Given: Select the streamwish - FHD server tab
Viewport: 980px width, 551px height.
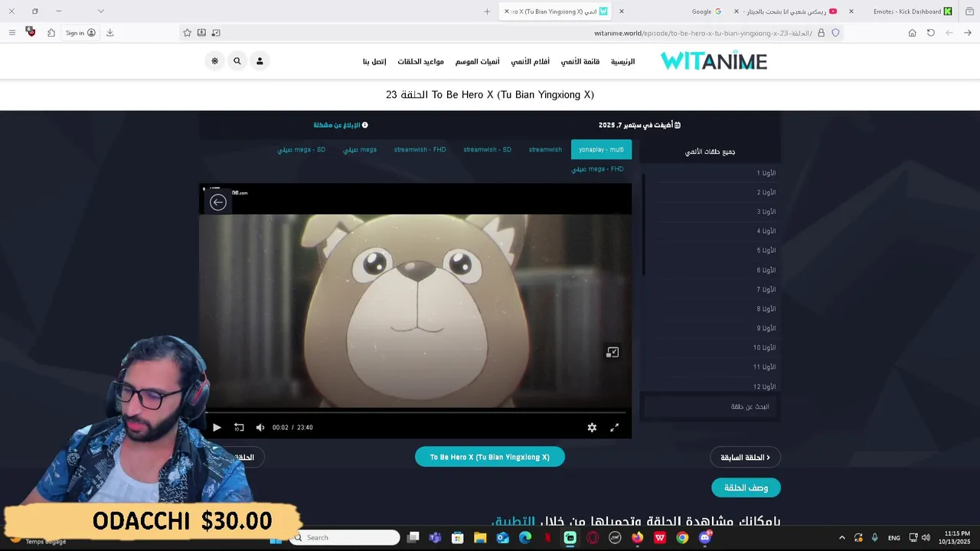Looking at the screenshot, I should tap(420, 150).
